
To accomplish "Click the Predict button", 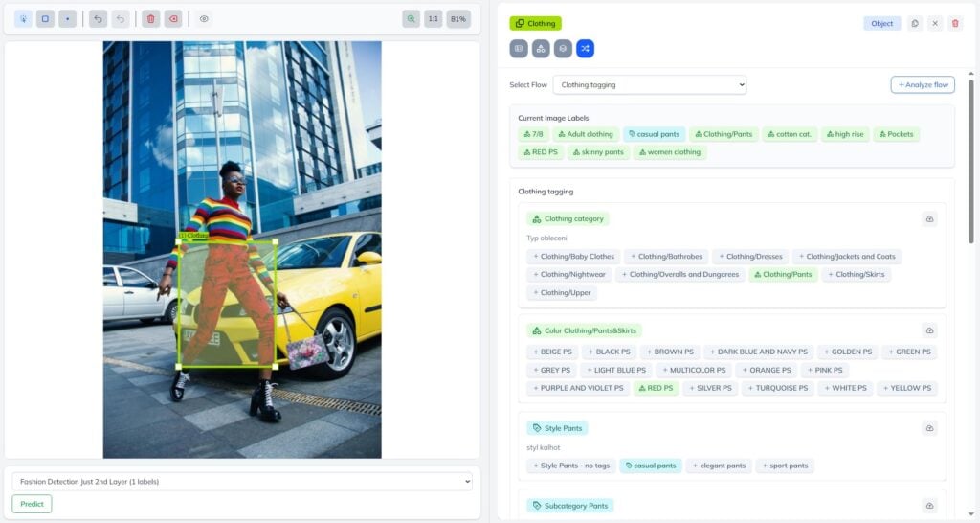I will 32,504.
